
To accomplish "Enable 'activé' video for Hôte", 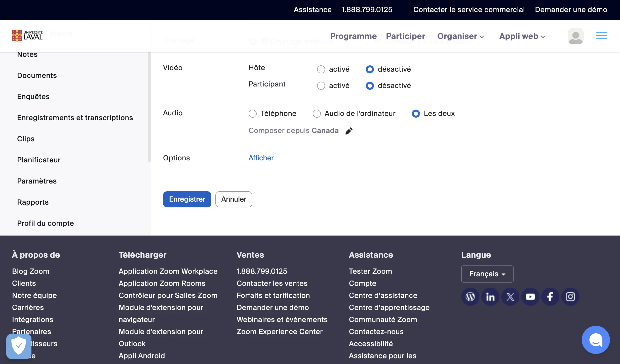I will (321, 69).
